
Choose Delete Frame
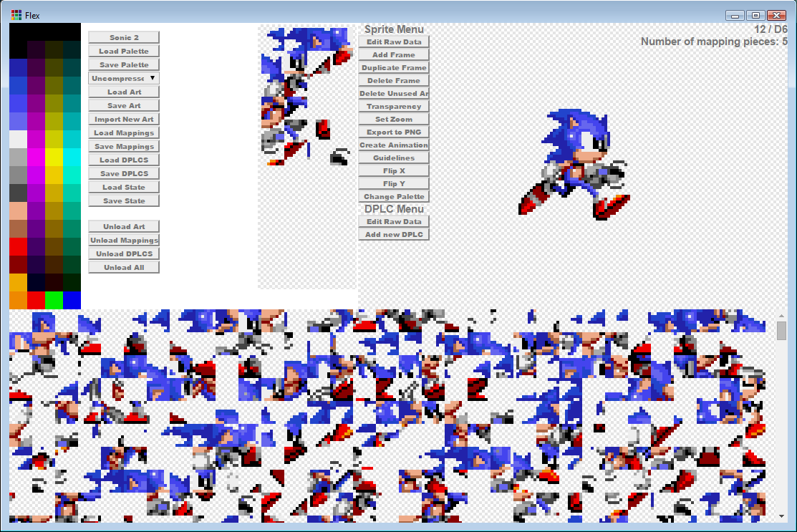394,80
